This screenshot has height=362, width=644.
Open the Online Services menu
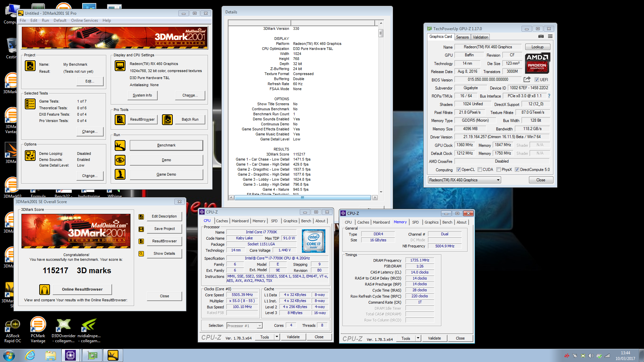tap(85, 20)
